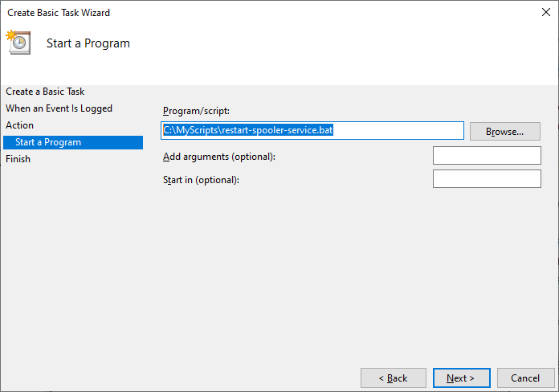Jump to the Finish step
The height and width of the screenshot is (392, 559).
18,159
